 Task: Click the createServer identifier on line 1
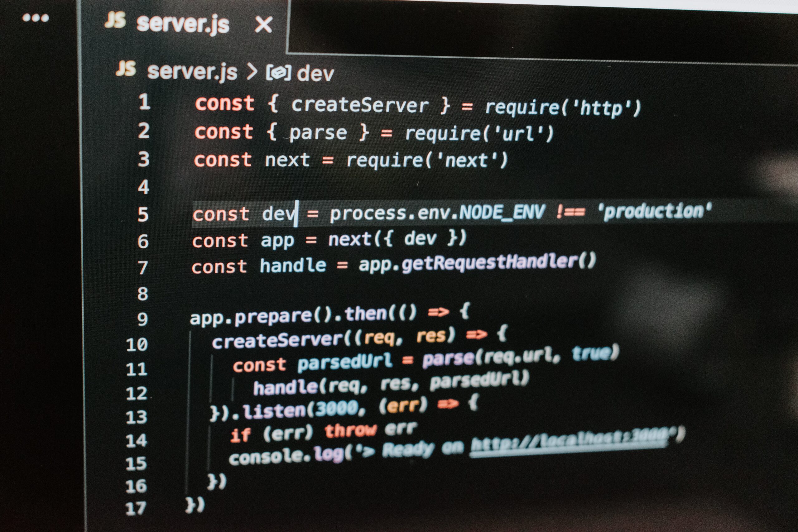click(360, 105)
